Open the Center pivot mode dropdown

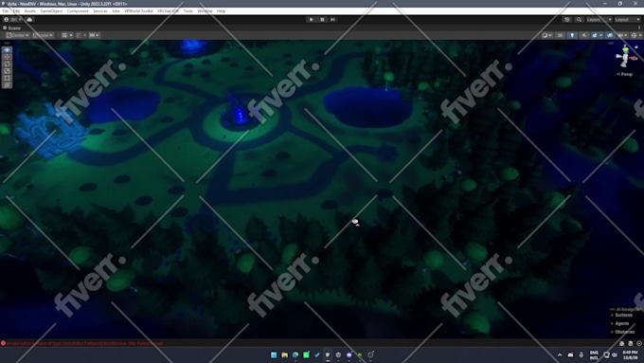click(x=17, y=35)
